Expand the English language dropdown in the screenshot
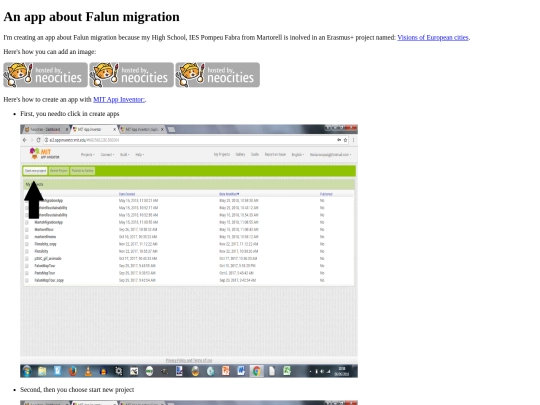The height and width of the screenshot is (405, 540). (x=298, y=155)
